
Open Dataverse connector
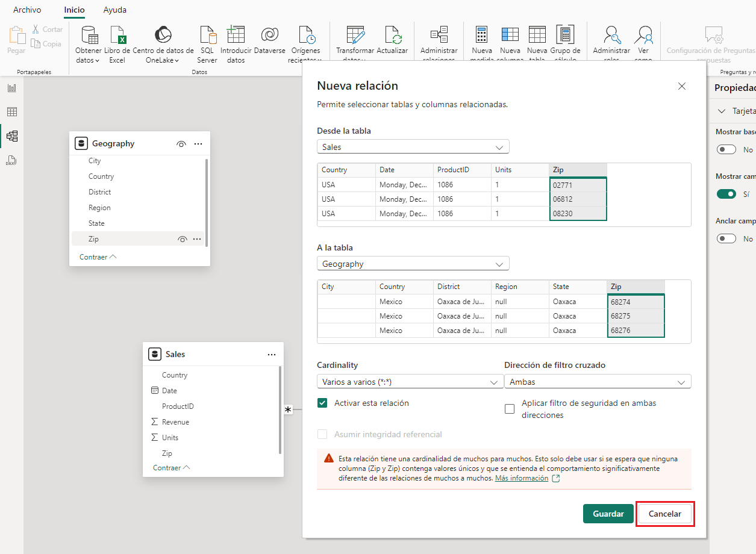point(269,41)
